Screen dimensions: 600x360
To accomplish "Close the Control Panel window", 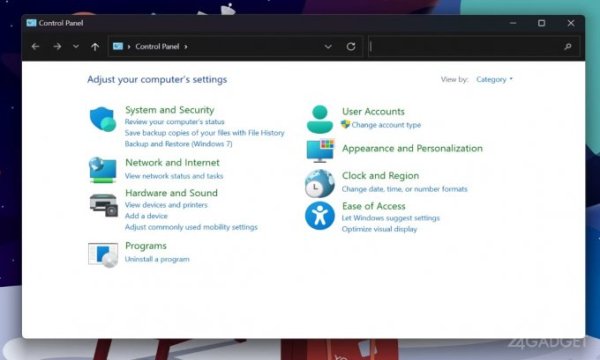I will (x=571, y=23).
